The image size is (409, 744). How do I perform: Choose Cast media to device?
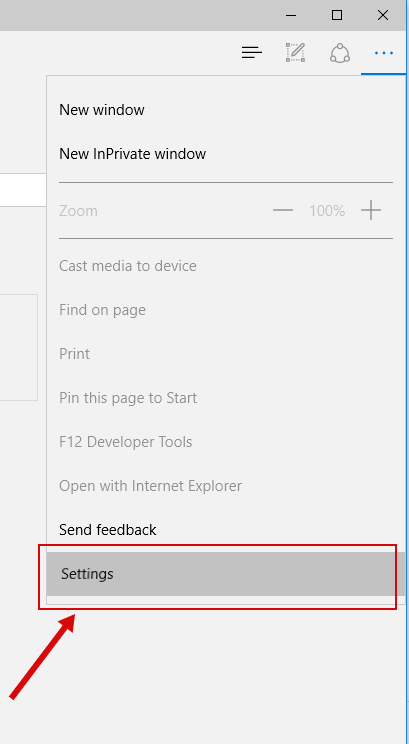128,266
